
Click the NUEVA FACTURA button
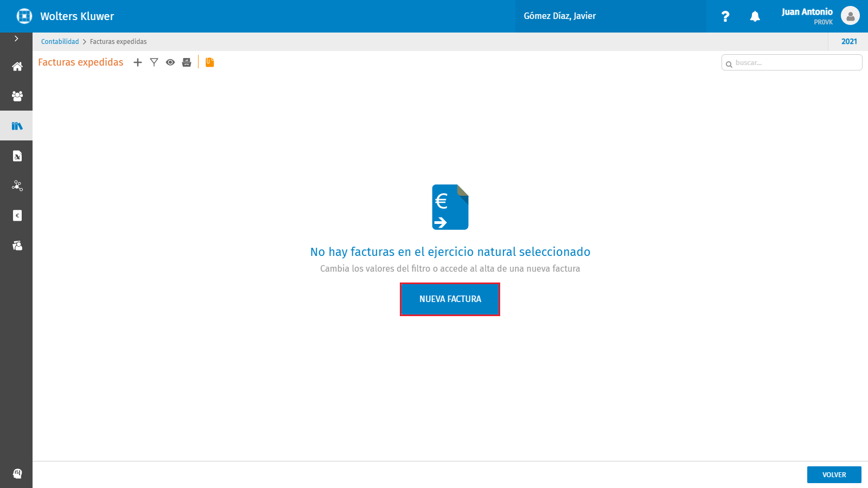(450, 299)
